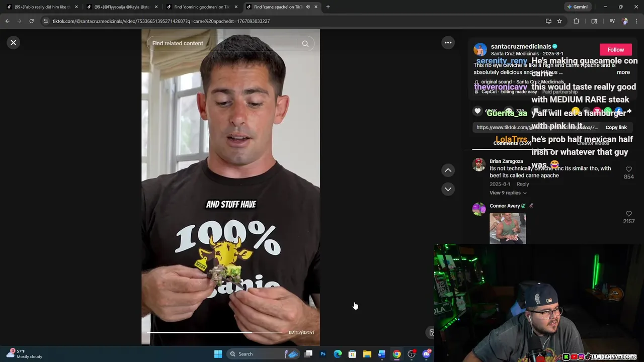Mute the audio in the carne apache tab
The image size is (644, 362).
[x=307, y=7]
